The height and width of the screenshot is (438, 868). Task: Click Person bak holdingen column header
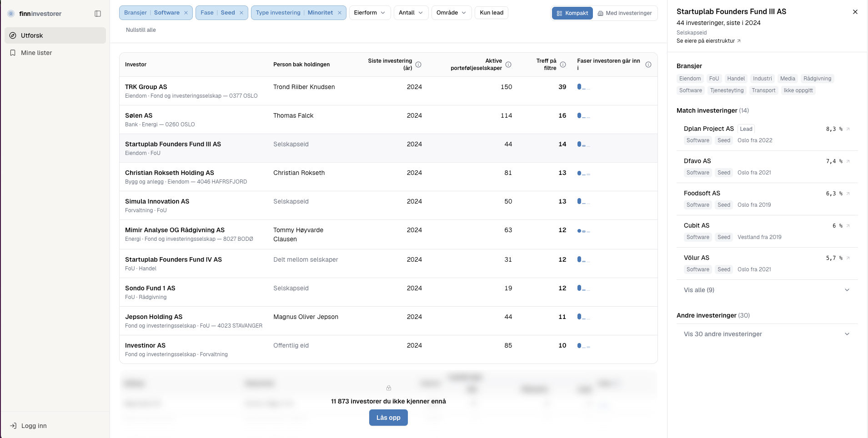pos(301,65)
